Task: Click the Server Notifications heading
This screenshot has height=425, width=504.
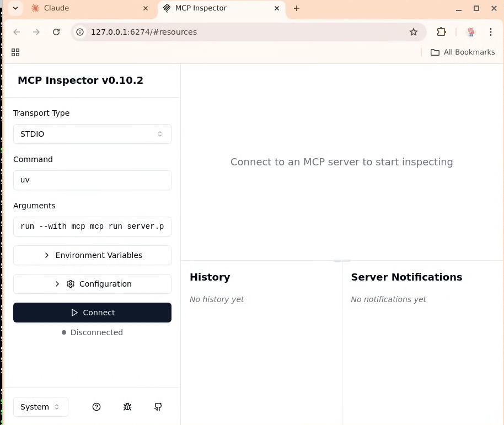Action: coord(406,277)
